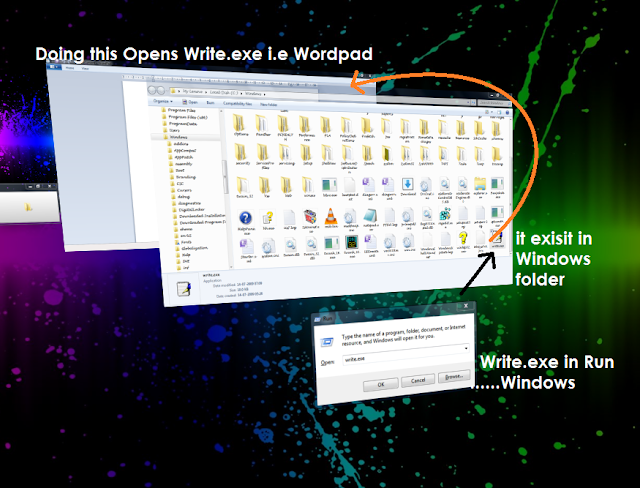Screen dimensions: 640x488
Task: Select the winhlp32 yellow question mark icon
Action: 463,240
